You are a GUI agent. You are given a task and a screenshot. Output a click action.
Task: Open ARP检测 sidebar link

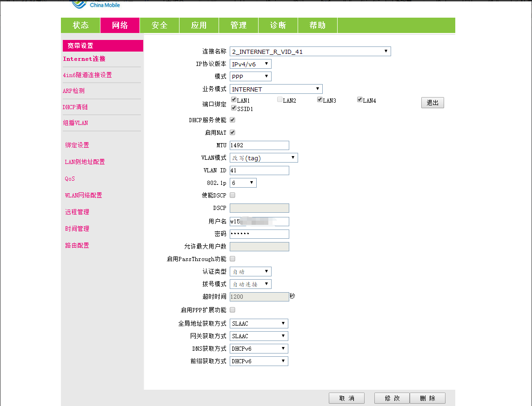(x=73, y=91)
